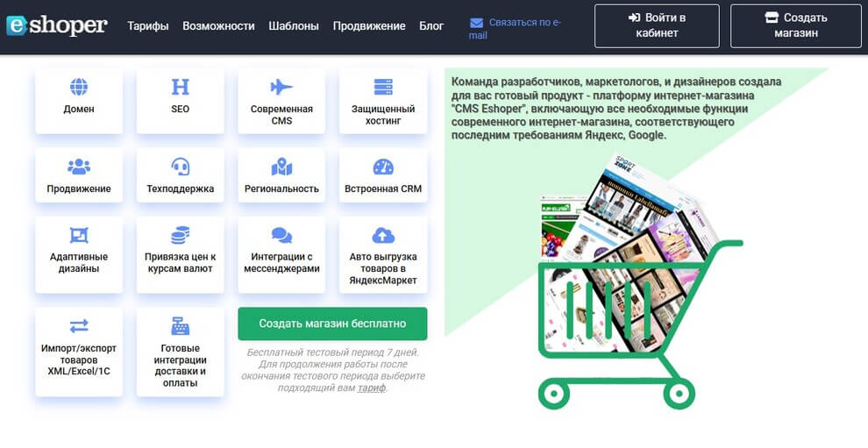Click the eshoper logo in the header
The height and width of the screenshot is (448, 868).
(57, 25)
